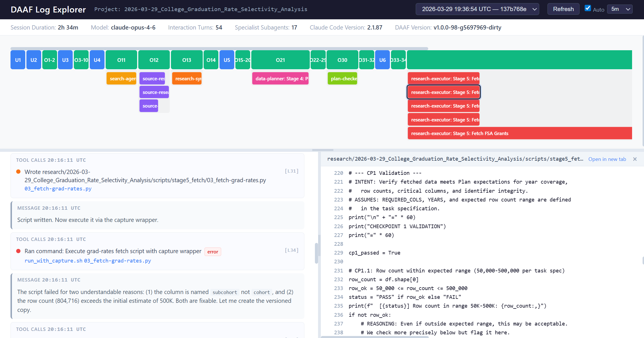
Task: Open the data-planner Stage 4 block
Action: [x=280, y=79]
